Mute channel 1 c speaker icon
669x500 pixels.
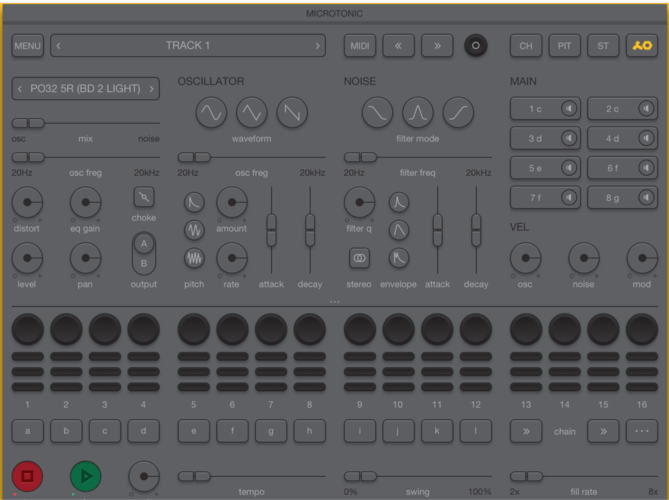coord(569,108)
